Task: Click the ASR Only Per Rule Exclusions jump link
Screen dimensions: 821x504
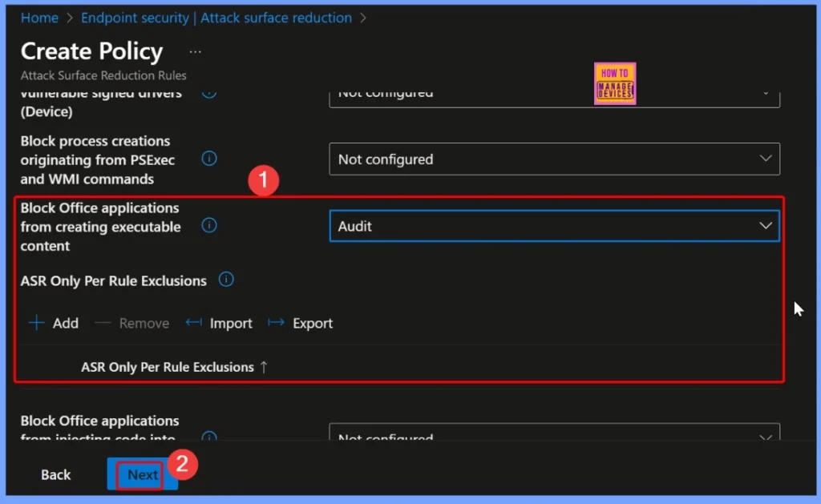Action: pos(173,367)
